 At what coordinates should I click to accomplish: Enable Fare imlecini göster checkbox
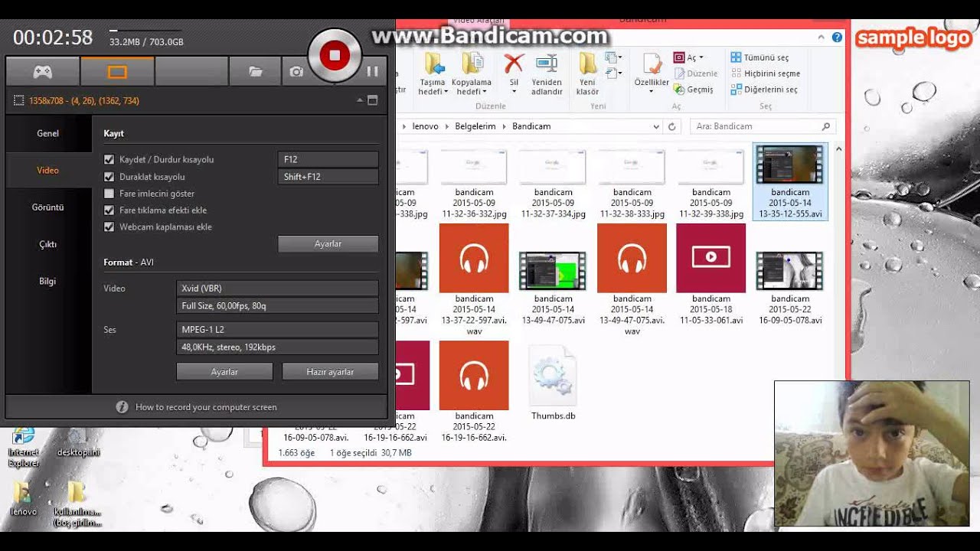109,194
